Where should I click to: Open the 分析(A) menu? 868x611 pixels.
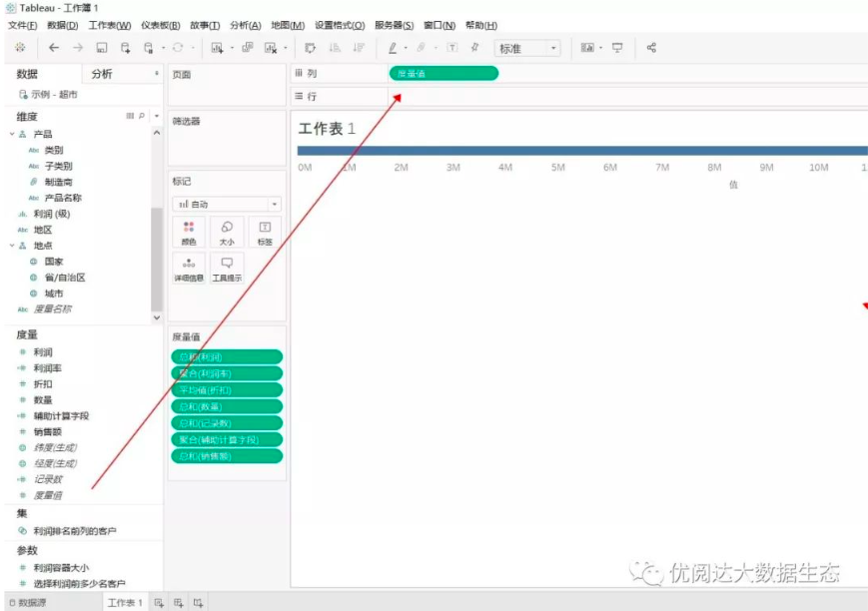pyautogui.click(x=245, y=25)
